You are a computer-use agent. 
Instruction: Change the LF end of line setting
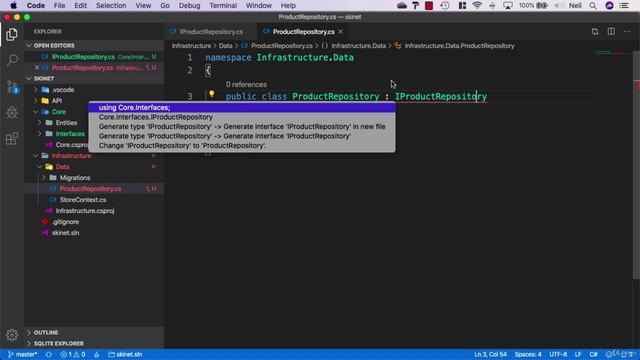coord(578,354)
